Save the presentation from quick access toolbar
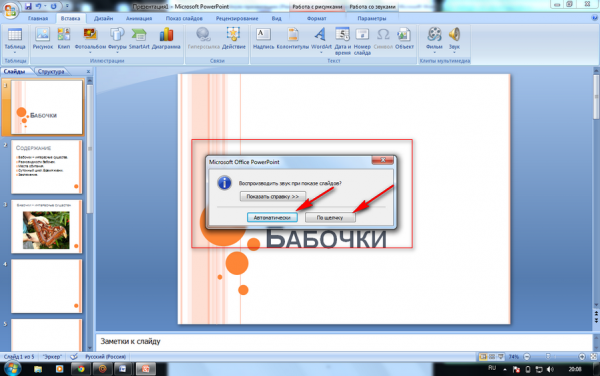The width and height of the screenshot is (600, 376). [x=28, y=7]
